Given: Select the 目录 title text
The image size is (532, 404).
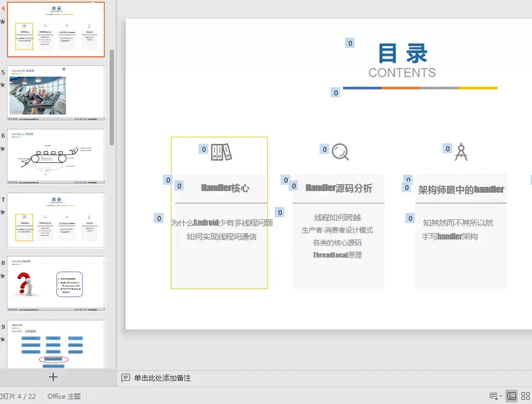Looking at the screenshot, I should click(x=403, y=54).
